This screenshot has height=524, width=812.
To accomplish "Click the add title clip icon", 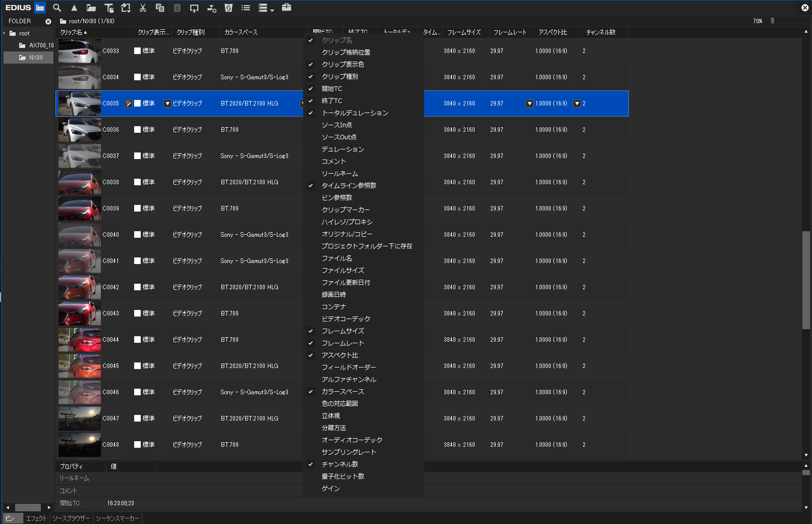I will coord(108,8).
